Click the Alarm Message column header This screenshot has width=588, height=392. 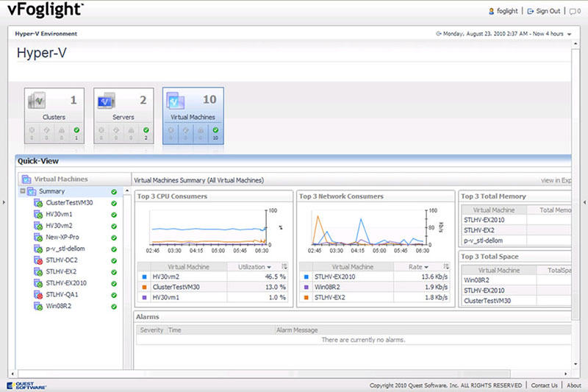point(297,330)
